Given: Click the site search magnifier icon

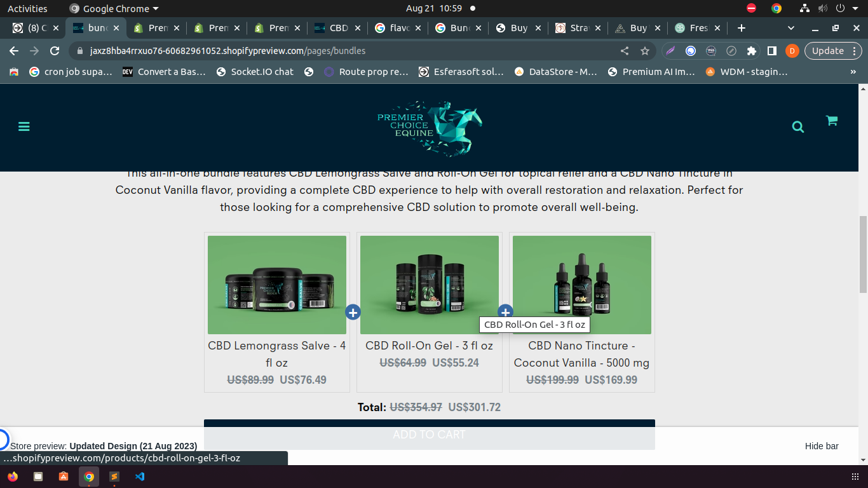Looking at the screenshot, I should (x=798, y=127).
